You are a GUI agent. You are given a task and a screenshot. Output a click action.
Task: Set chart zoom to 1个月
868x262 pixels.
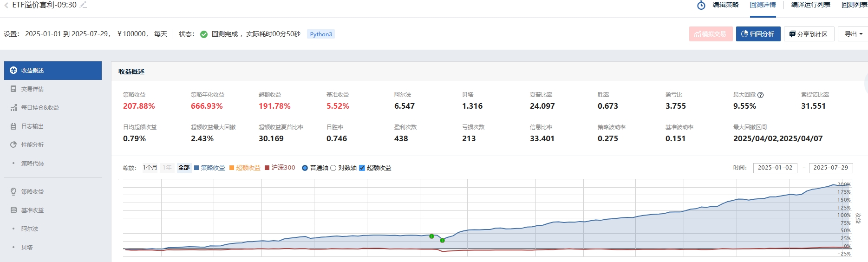coord(150,168)
